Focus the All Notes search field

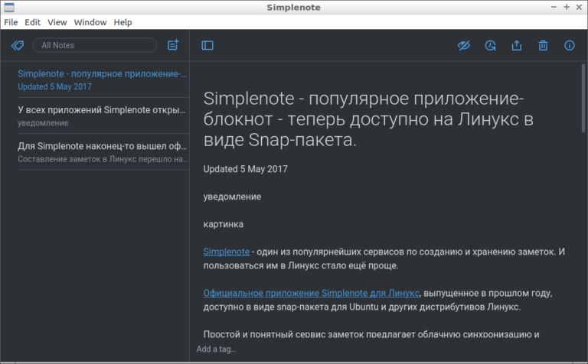click(x=95, y=45)
